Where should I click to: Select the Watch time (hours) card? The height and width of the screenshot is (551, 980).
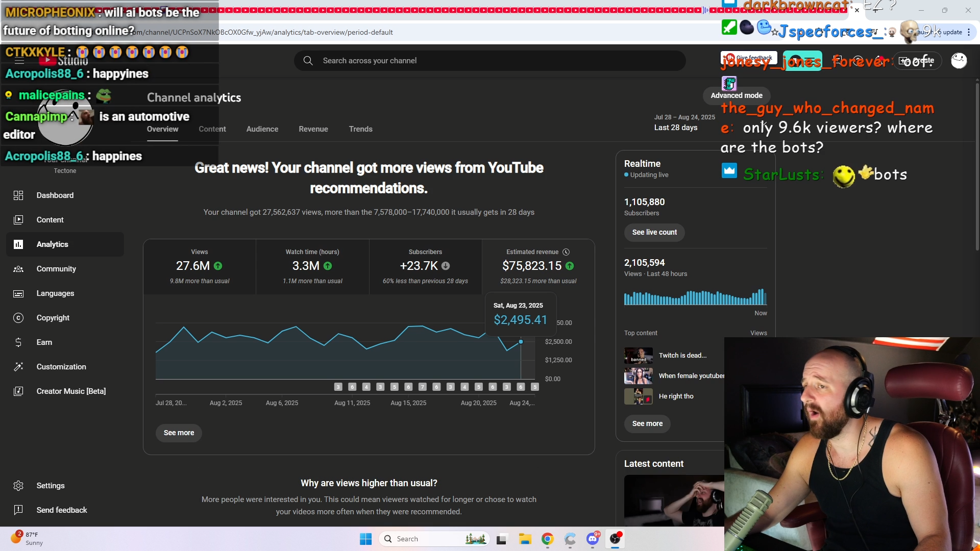312,266
